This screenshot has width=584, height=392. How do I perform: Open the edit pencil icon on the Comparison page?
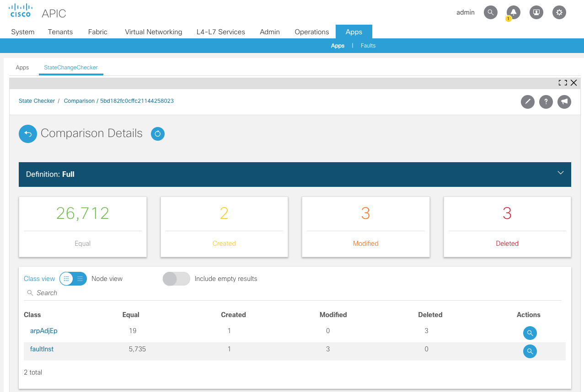(x=527, y=101)
